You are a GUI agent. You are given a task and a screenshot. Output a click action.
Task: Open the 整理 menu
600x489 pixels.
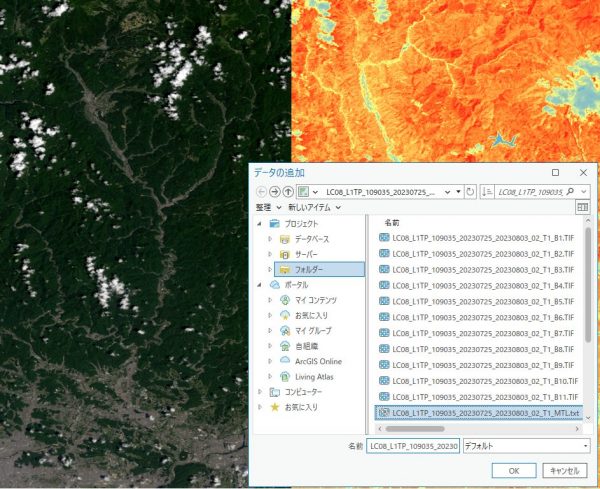268,207
